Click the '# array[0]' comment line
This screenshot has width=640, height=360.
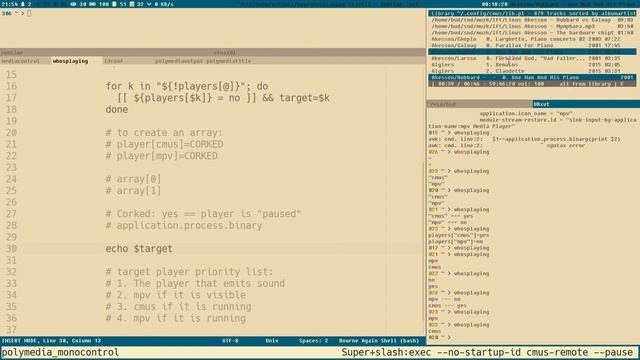point(133,179)
